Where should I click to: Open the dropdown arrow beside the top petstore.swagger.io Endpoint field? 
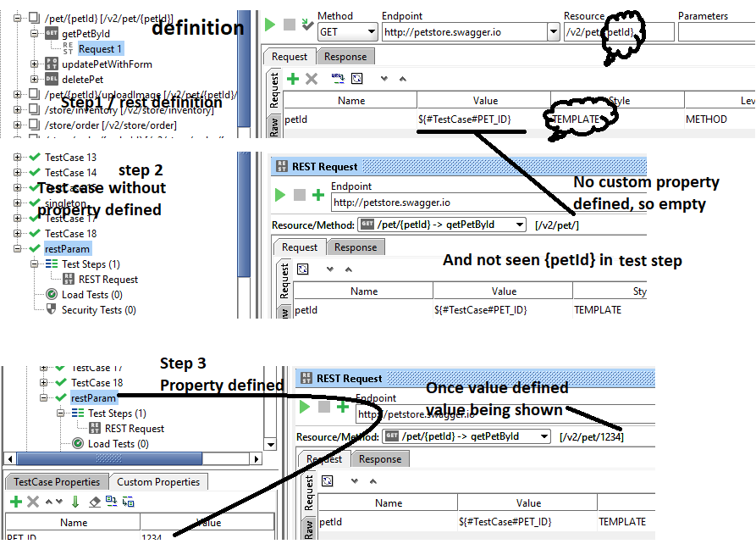click(554, 32)
